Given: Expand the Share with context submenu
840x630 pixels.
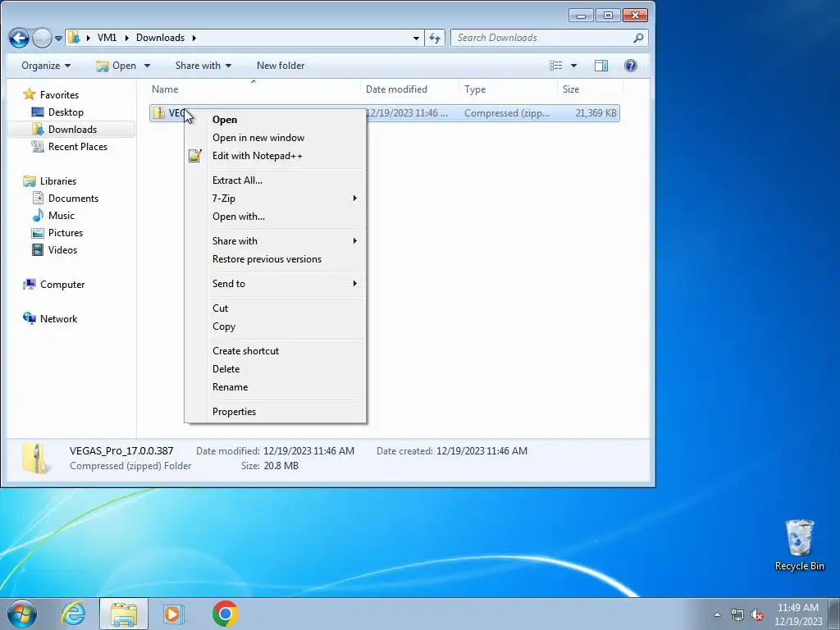Looking at the screenshot, I should tap(275, 241).
